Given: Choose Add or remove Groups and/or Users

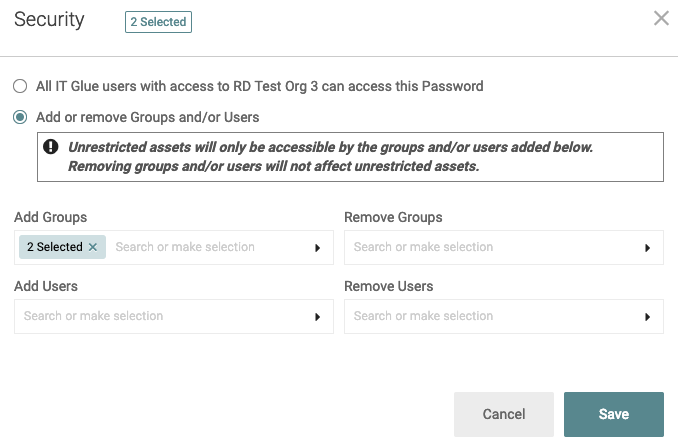Looking at the screenshot, I should (x=20, y=117).
